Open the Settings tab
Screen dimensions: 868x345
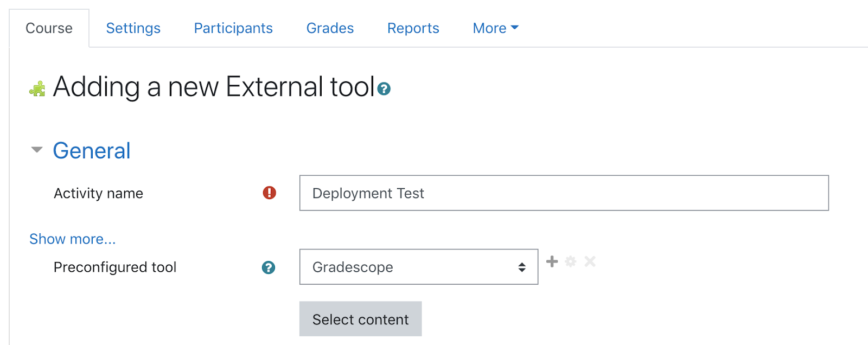point(133,28)
